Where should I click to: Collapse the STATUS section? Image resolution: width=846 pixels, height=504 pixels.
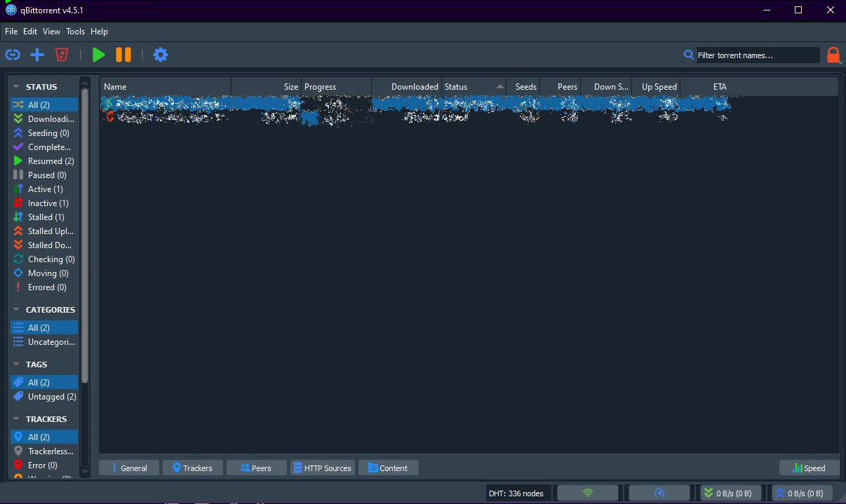click(x=17, y=86)
